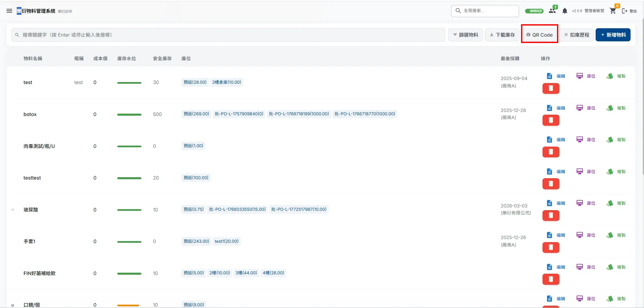Edit 肉毒測試/瓶/U via document icon
Viewport: 644px width, 308px height.
(x=549, y=140)
